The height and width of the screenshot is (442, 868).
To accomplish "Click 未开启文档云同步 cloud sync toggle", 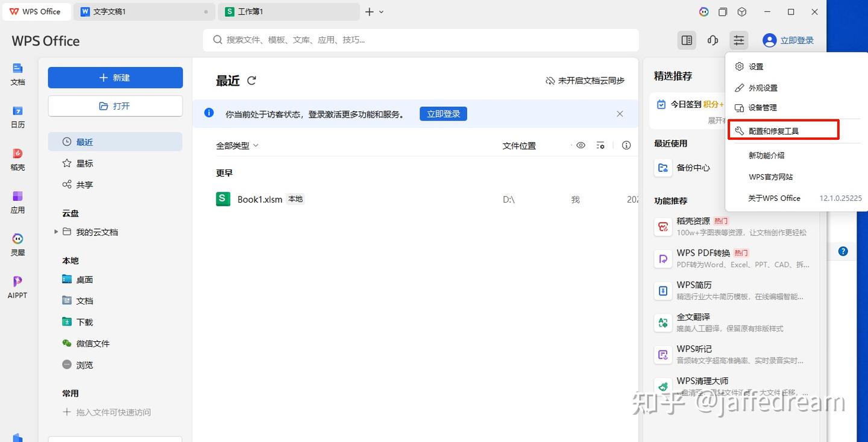I will tap(585, 80).
